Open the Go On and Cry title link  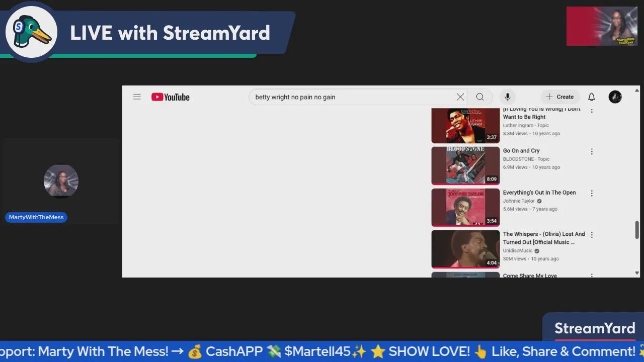521,151
